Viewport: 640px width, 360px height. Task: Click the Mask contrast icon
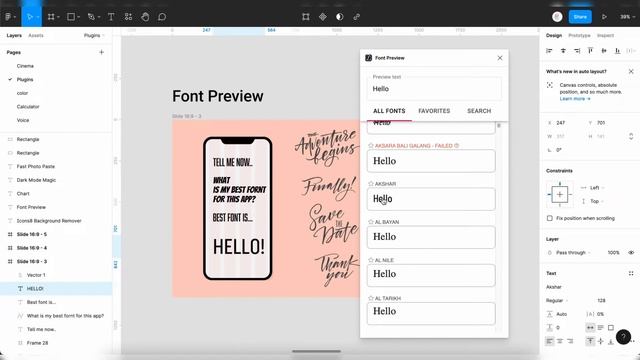340,17
